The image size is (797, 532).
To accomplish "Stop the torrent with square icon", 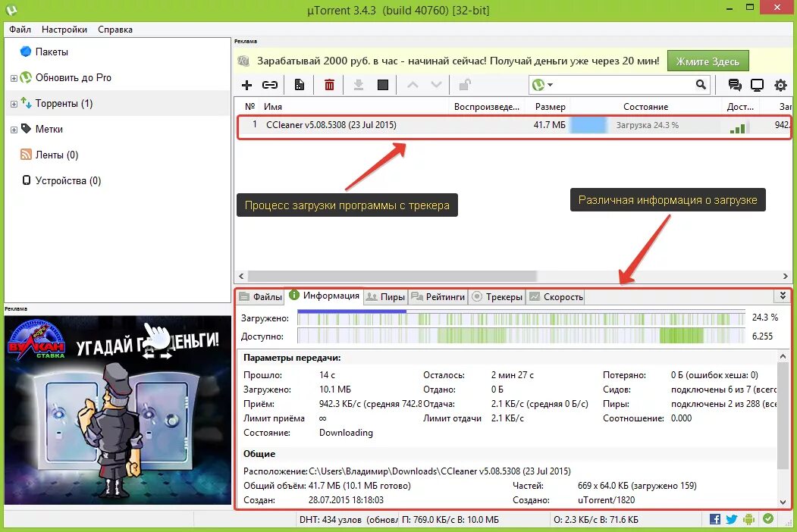I will [383, 85].
